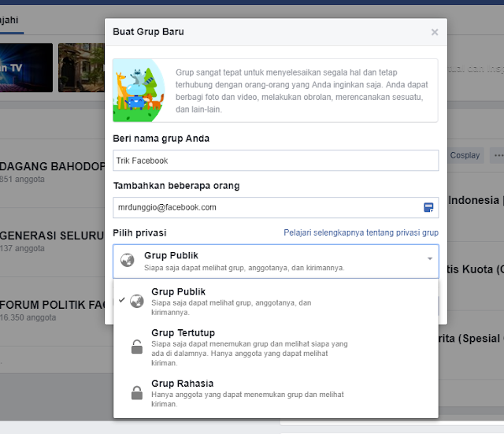This screenshot has height=434, width=504.
Task: Select Grup Publik option in the list
Action: click(x=276, y=301)
